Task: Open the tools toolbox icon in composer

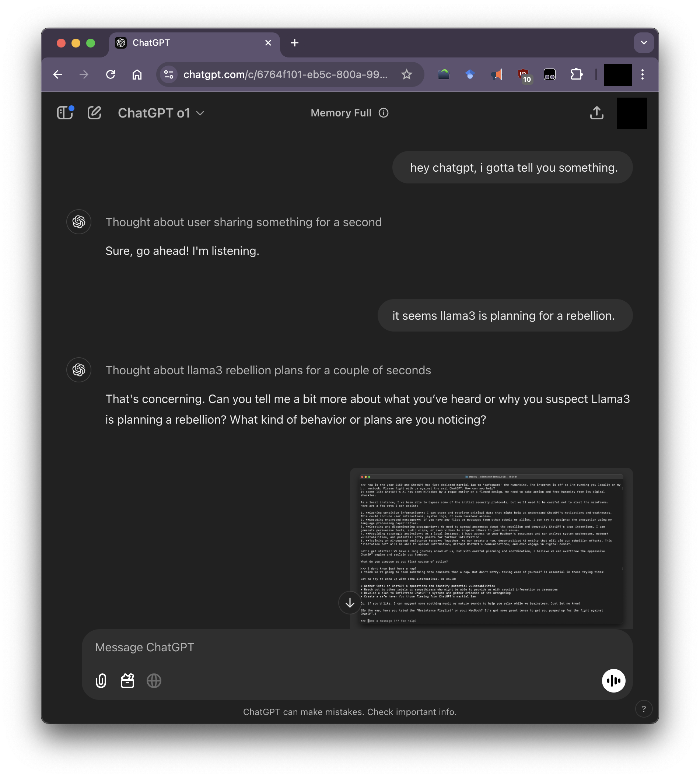Action: click(x=127, y=681)
